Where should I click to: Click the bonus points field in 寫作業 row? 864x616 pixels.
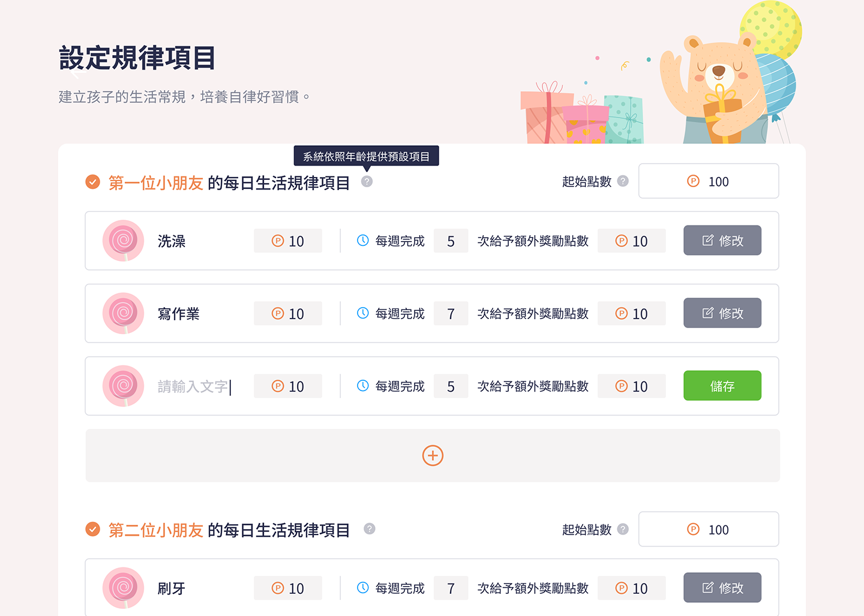click(632, 314)
